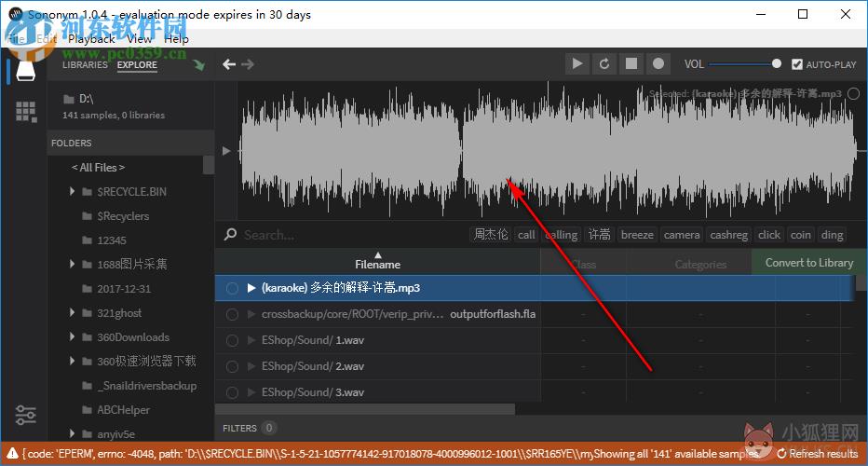Open the Playback menu

[x=91, y=39]
